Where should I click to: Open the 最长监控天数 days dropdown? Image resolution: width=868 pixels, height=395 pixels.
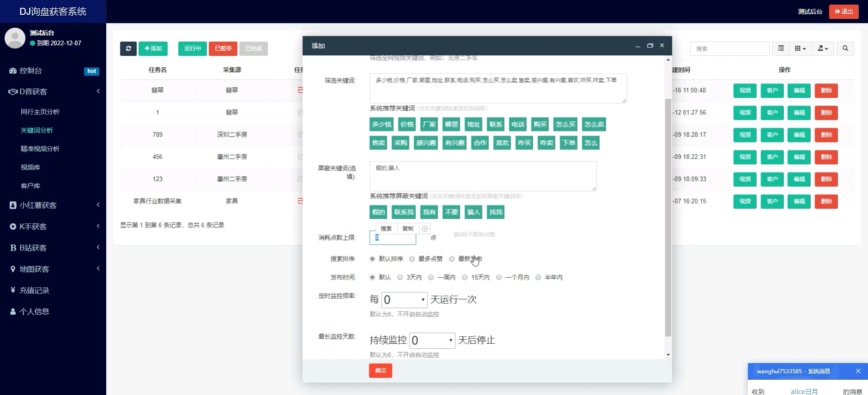[x=432, y=341]
